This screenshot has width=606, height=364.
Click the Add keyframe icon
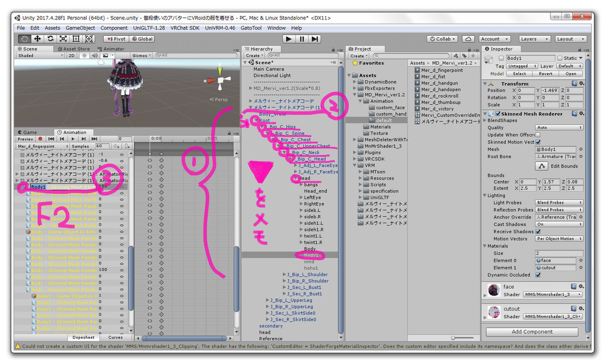117,146
